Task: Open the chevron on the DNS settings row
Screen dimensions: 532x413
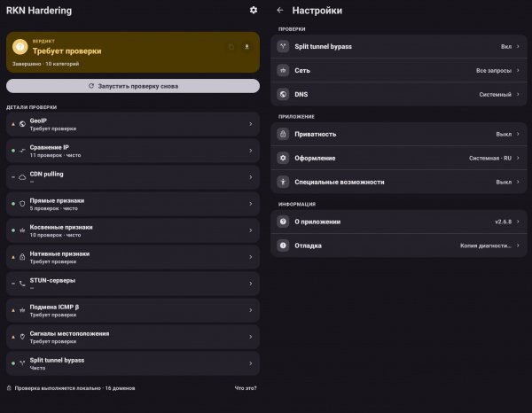Action: (518, 94)
